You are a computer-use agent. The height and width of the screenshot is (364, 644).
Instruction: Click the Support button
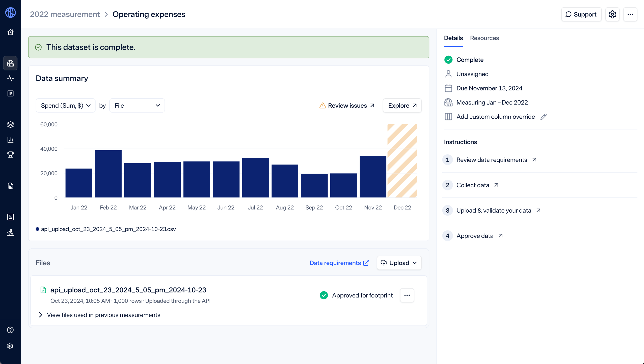tap(581, 14)
